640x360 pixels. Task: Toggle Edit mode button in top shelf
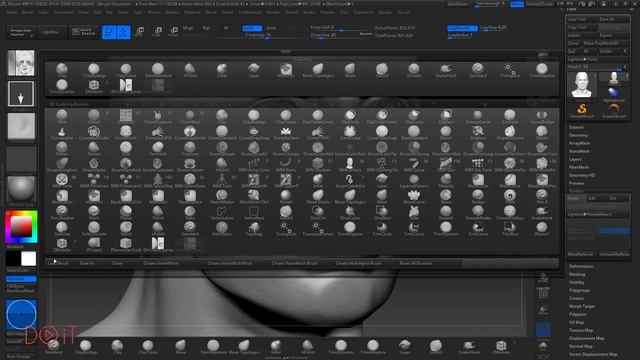coord(109,32)
